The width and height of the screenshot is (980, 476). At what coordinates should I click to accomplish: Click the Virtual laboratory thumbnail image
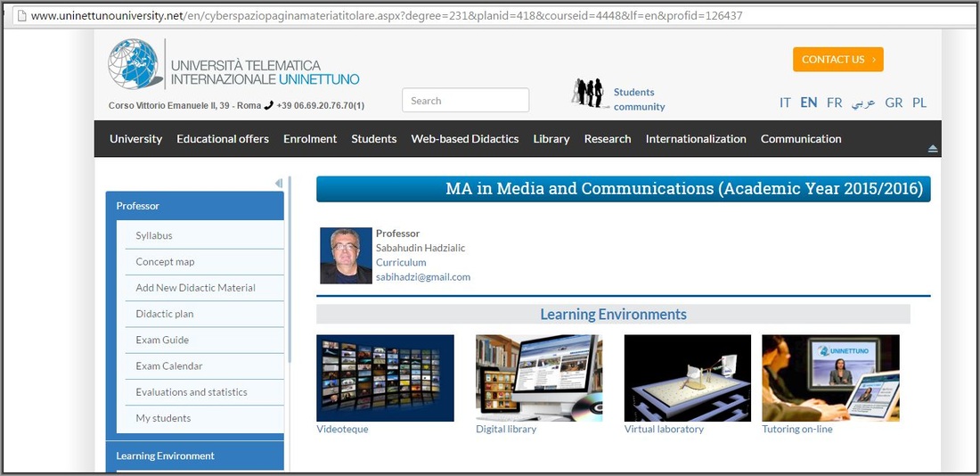(688, 378)
